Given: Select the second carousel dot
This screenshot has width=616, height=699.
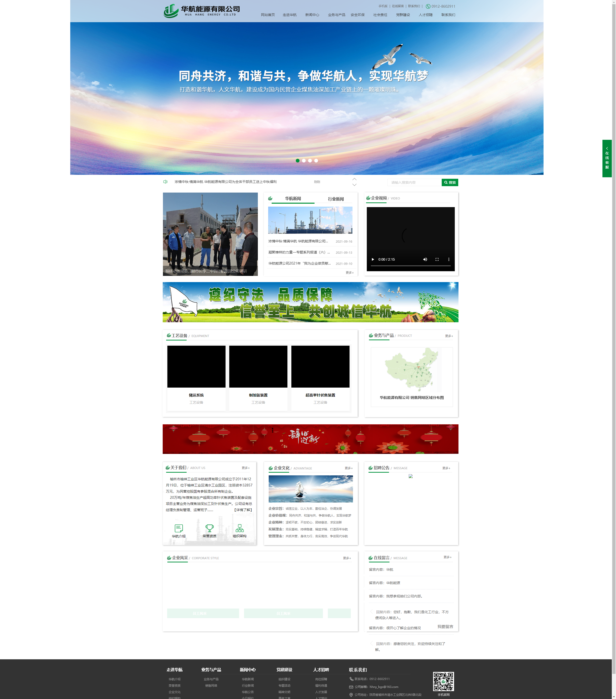Looking at the screenshot, I should coord(304,160).
